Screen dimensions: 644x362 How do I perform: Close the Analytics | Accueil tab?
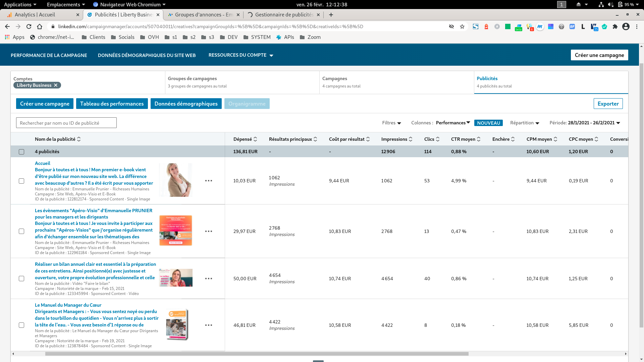pyautogui.click(x=78, y=15)
